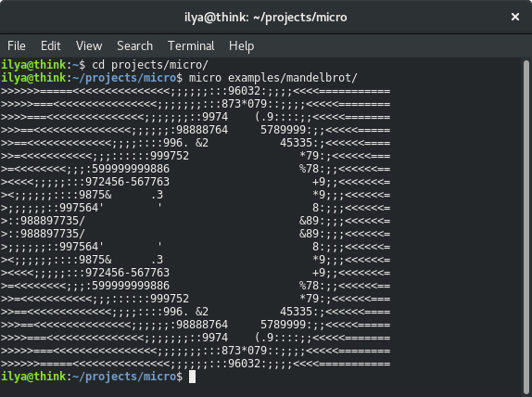
Task: Open the File menu
Action: point(17,45)
